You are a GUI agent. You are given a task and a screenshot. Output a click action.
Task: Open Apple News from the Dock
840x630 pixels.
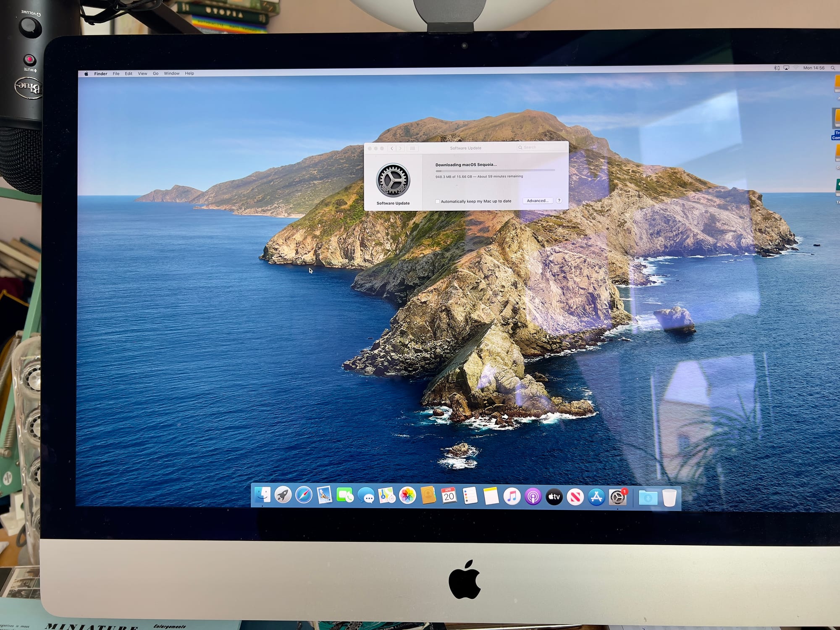[x=576, y=496]
